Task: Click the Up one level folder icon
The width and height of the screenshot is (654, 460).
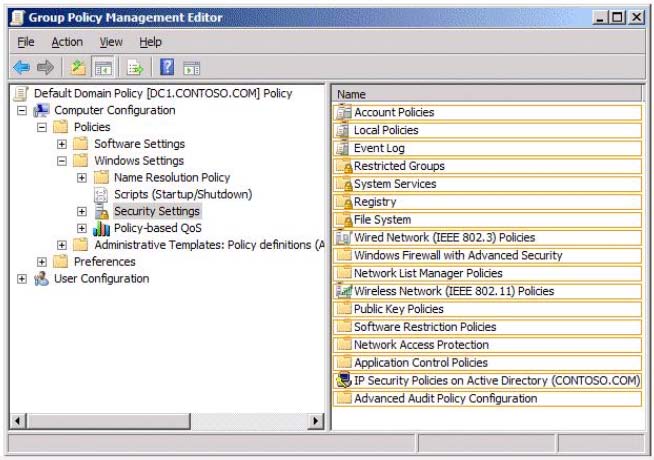Action: (78, 67)
